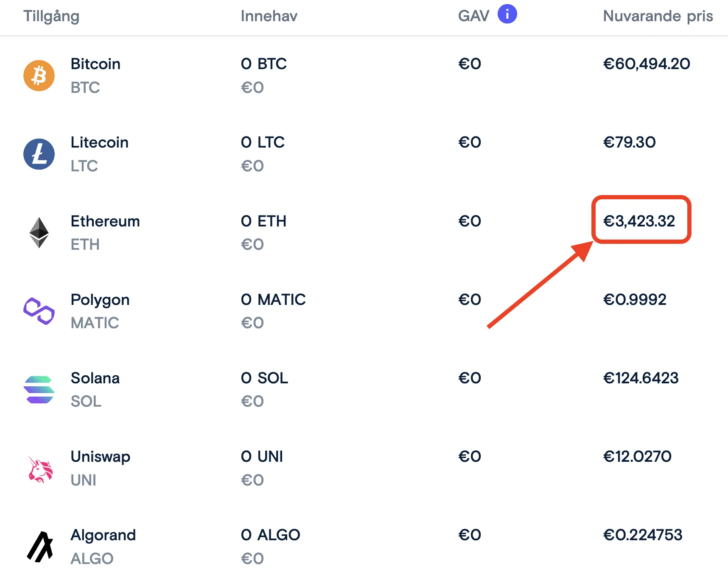Sort by the Tillgång column header

(51, 16)
